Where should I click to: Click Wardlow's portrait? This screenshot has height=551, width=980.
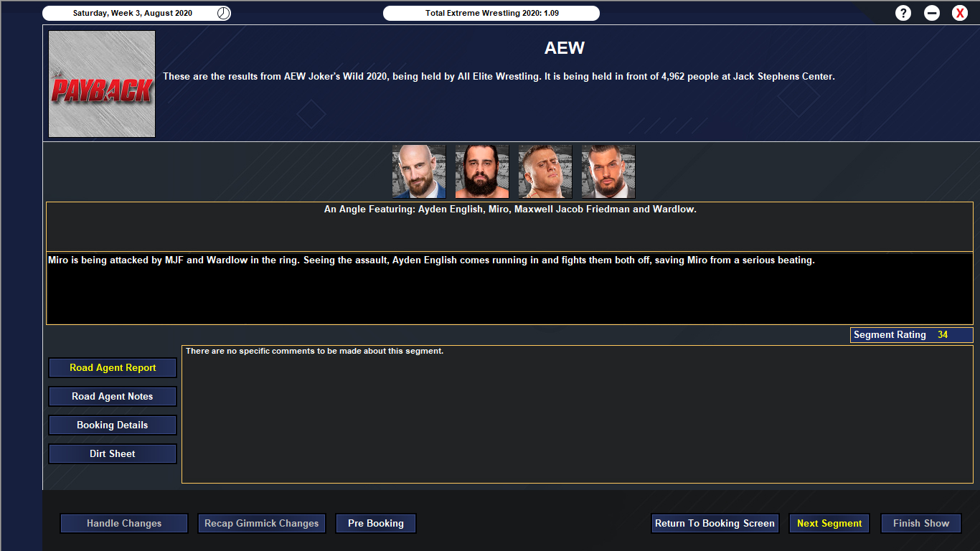click(608, 171)
